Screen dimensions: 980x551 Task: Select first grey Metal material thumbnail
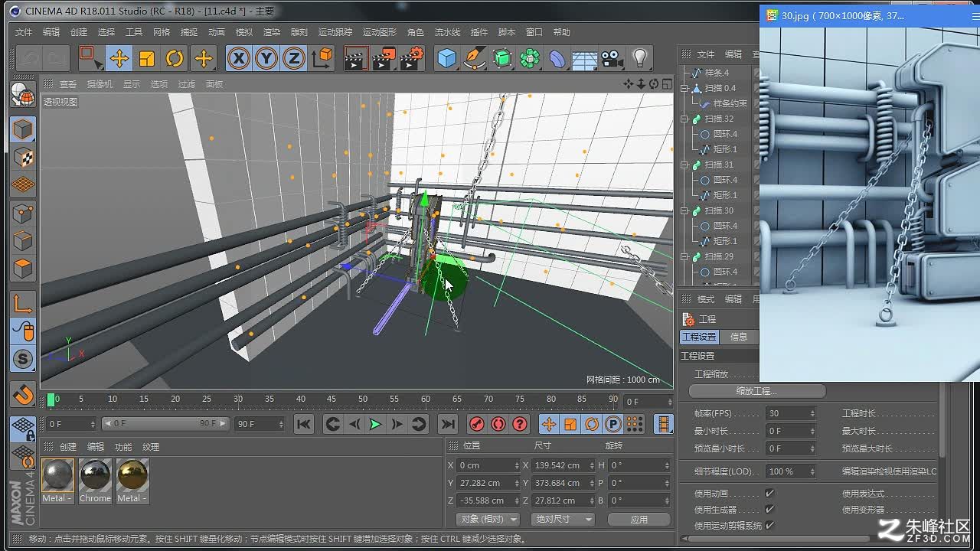coord(57,481)
